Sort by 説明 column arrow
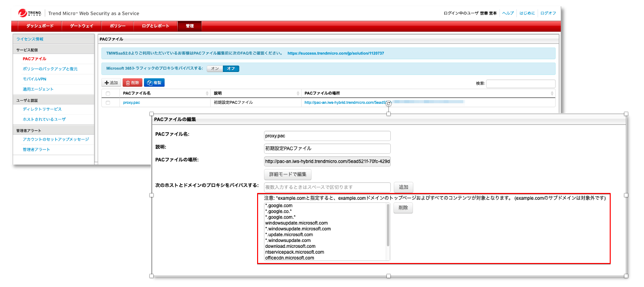Screen dimensions: 644x287 [298, 93]
